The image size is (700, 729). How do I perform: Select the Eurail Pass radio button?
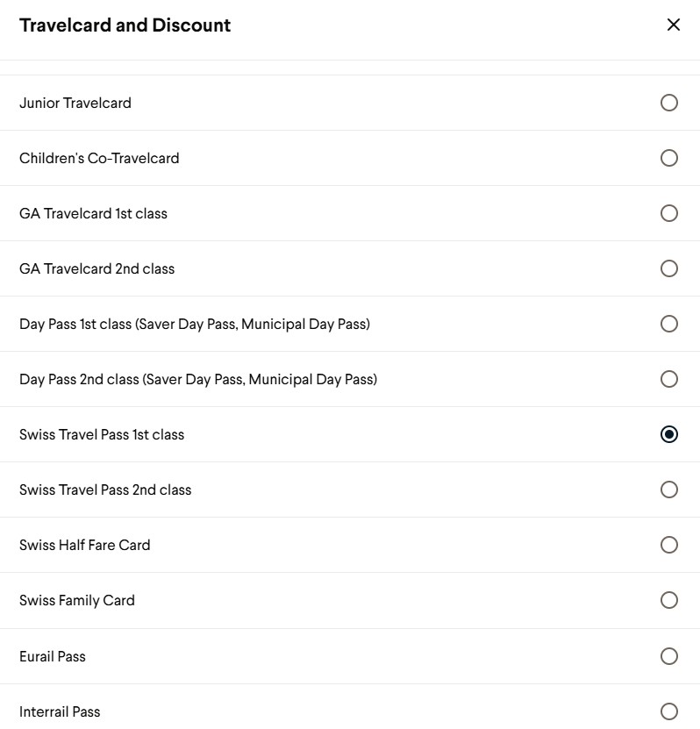[668, 656]
